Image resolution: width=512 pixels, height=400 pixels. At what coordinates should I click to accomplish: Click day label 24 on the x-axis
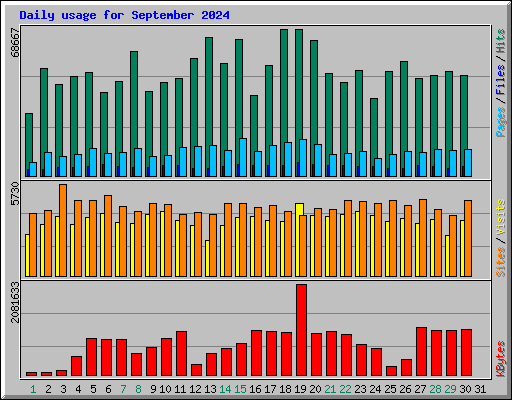[375, 389]
